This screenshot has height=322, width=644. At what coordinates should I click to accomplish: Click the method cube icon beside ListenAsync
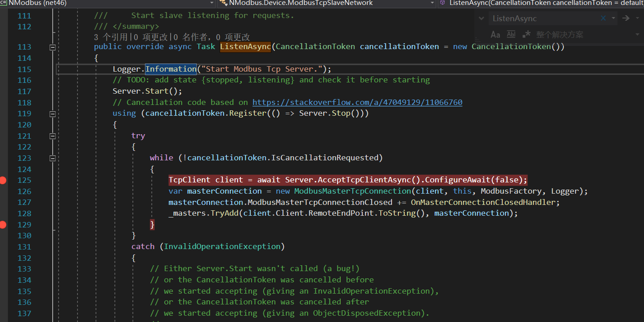click(442, 3)
